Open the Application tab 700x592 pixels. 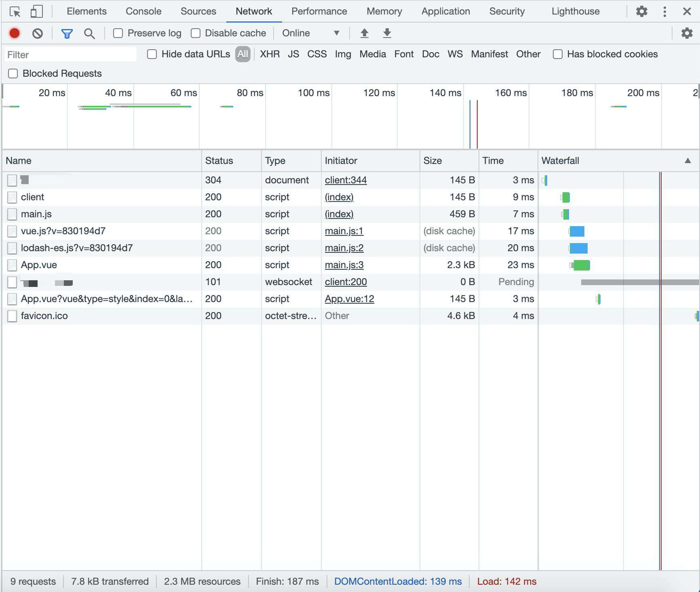(x=446, y=11)
